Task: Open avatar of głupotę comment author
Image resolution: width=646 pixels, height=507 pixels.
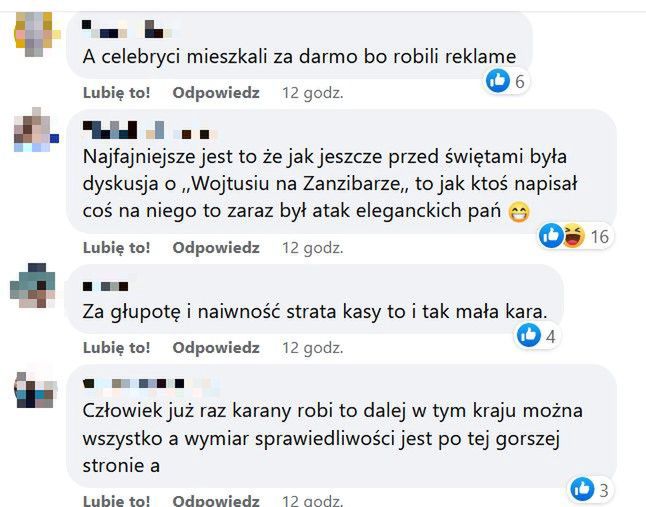Action: (x=33, y=288)
